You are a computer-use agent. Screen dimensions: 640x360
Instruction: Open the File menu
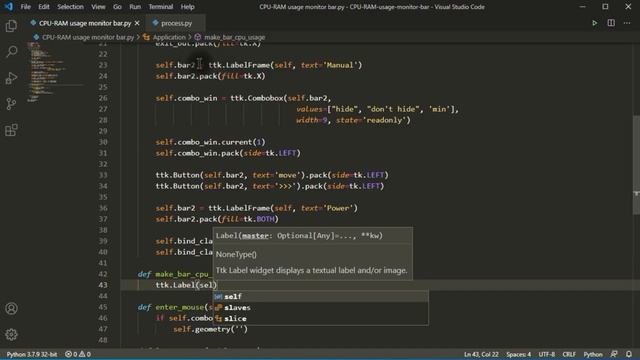(26, 7)
